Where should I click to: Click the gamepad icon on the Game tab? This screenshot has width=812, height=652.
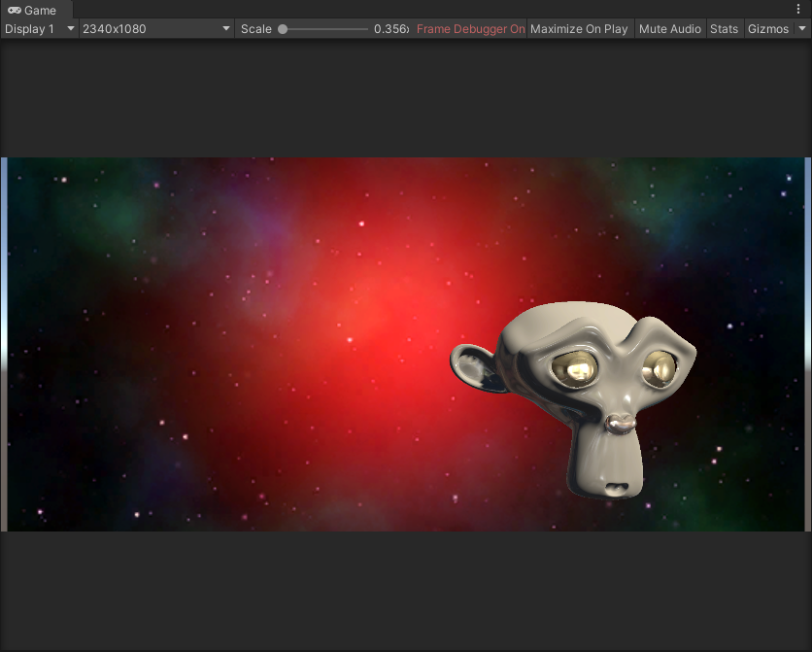click(x=15, y=10)
